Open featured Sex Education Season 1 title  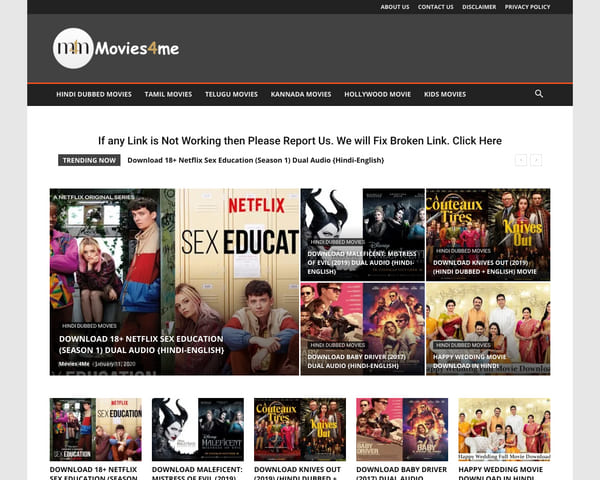point(142,344)
